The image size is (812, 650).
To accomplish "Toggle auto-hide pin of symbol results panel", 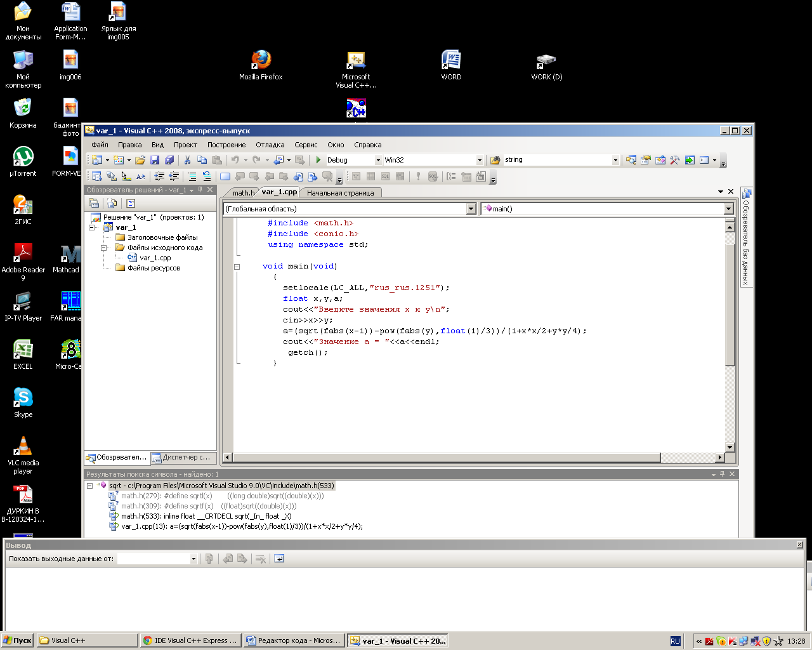I will [x=722, y=474].
